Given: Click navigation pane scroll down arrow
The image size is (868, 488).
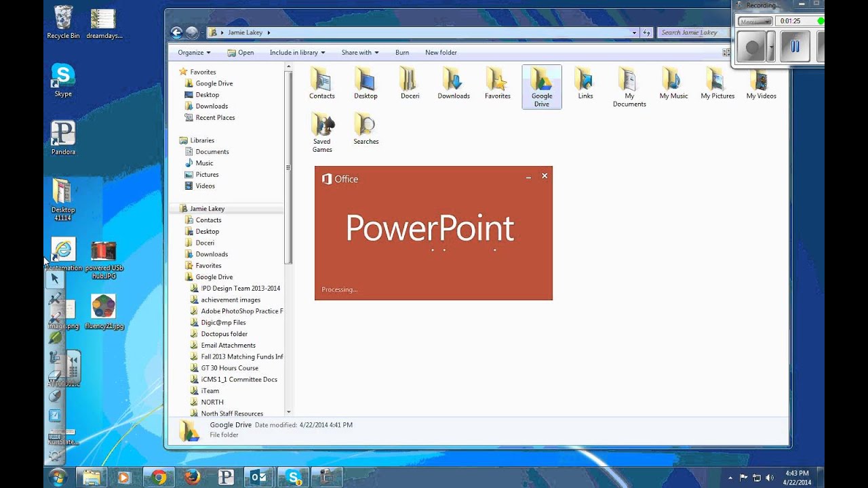Looking at the screenshot, I should point(288,411).
